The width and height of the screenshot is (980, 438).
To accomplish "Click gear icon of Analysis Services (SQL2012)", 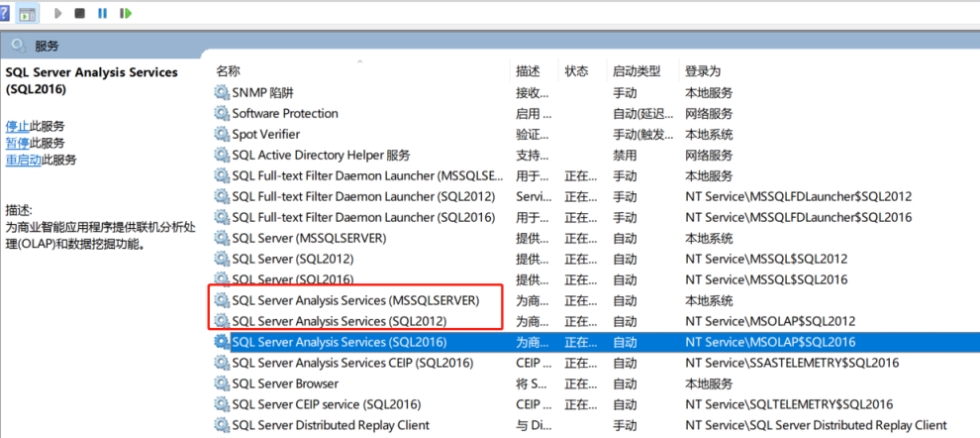I will point(222,321).
